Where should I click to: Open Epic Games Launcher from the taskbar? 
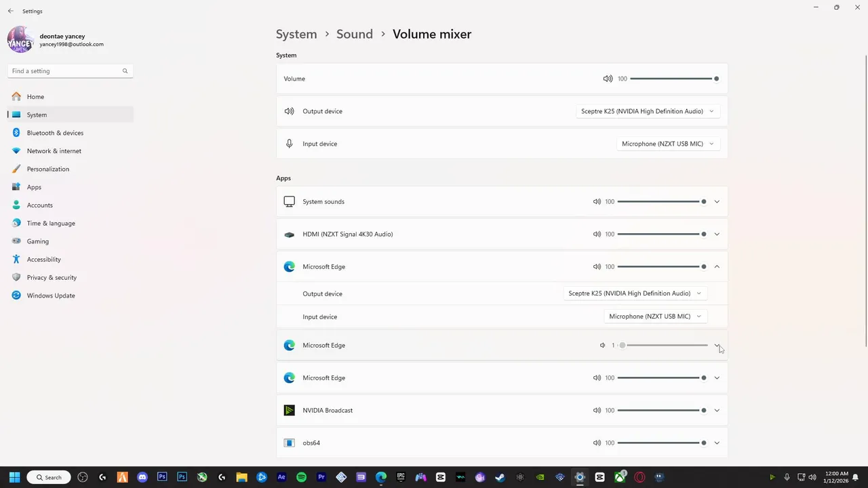point(401,477)
